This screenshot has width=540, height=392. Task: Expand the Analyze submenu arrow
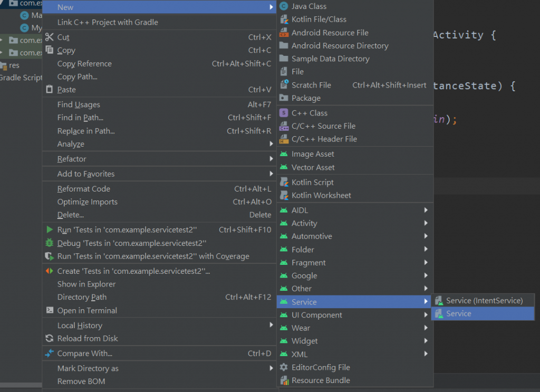coord(272,144)
